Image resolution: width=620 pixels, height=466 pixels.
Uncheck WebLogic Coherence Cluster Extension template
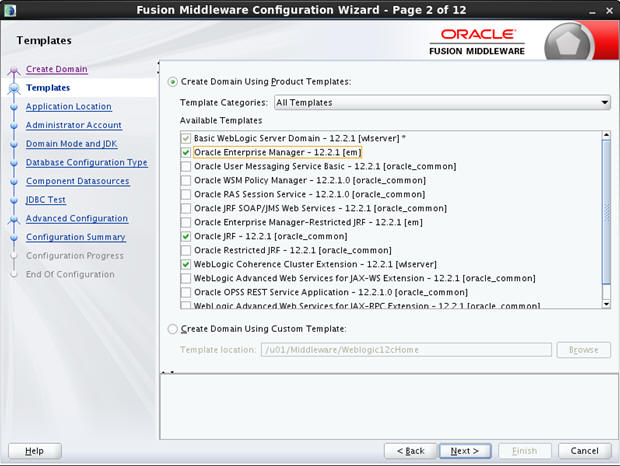[185, 264]
